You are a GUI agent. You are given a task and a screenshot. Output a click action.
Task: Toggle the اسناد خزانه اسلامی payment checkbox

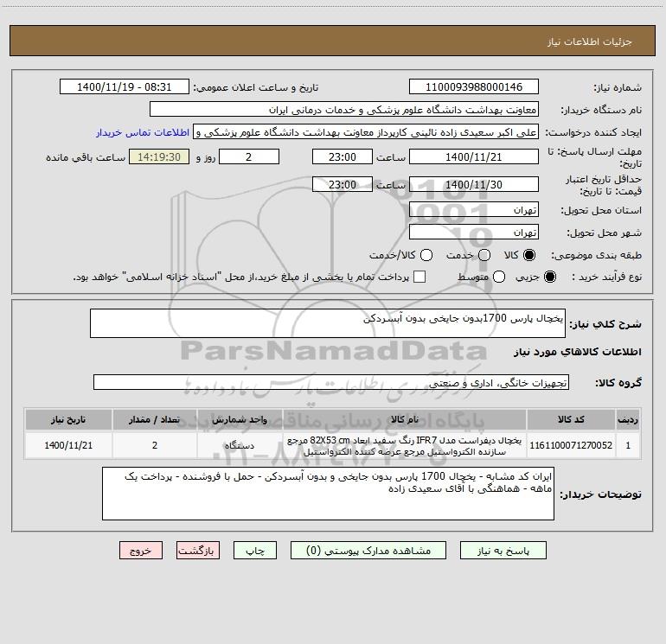pyautogui.click(x=419, y=277)
